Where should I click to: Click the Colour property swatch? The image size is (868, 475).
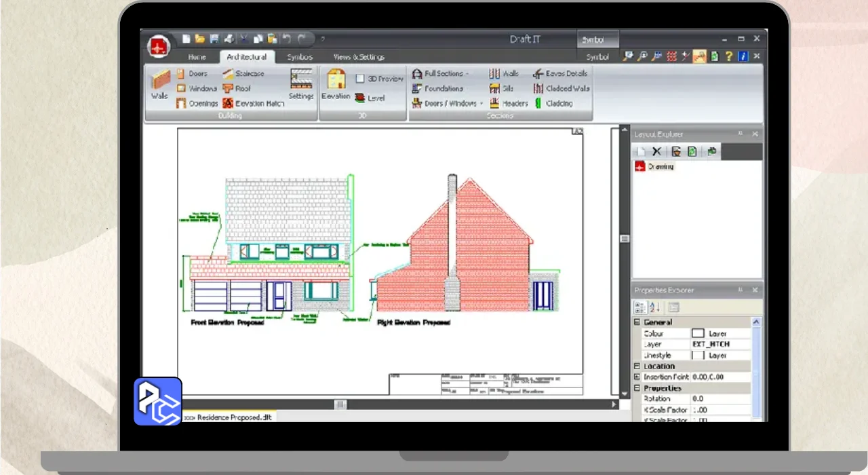tap(698, 333)
